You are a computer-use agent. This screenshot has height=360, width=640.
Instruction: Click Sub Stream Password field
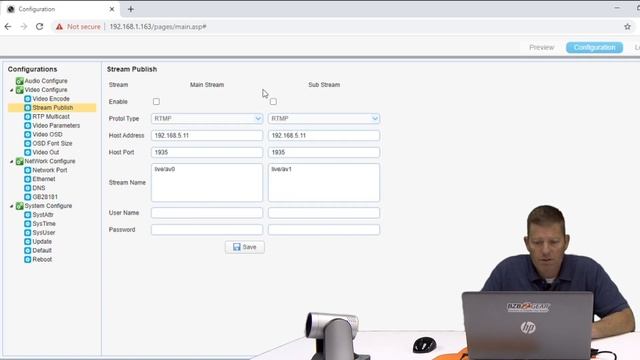point(324,230)
